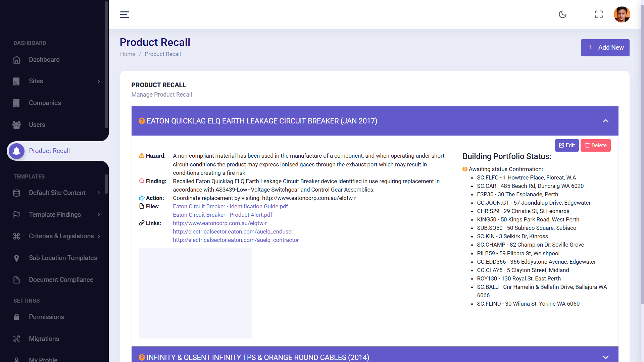Viewport: 644px width, 362px height.
Task: Go to the Home breadcrumb link
Action: point(128,54)
